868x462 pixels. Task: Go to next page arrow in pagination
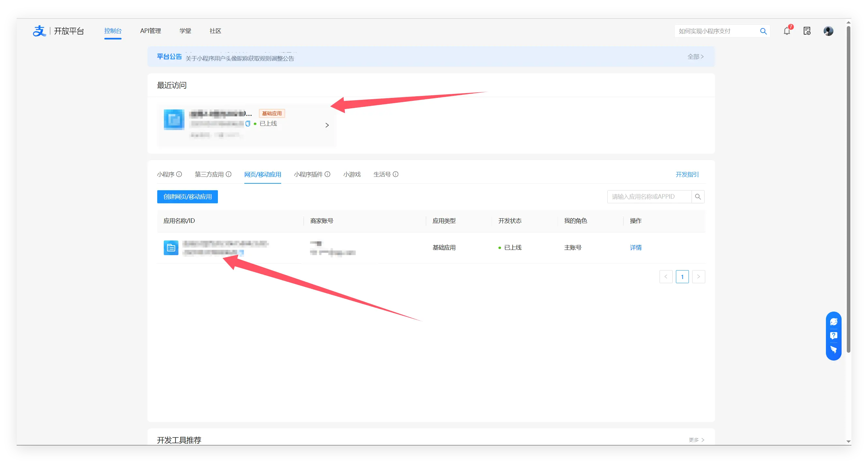pyautogui.click(x=698, y=277)
